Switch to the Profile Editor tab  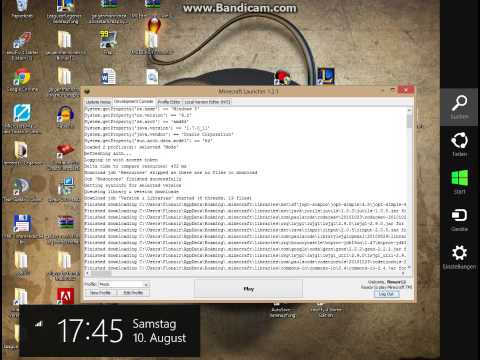[169, 102]
